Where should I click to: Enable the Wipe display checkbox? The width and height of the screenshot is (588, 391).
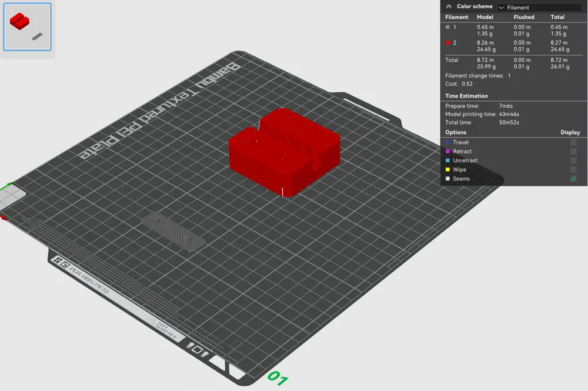tap(573, 169)
